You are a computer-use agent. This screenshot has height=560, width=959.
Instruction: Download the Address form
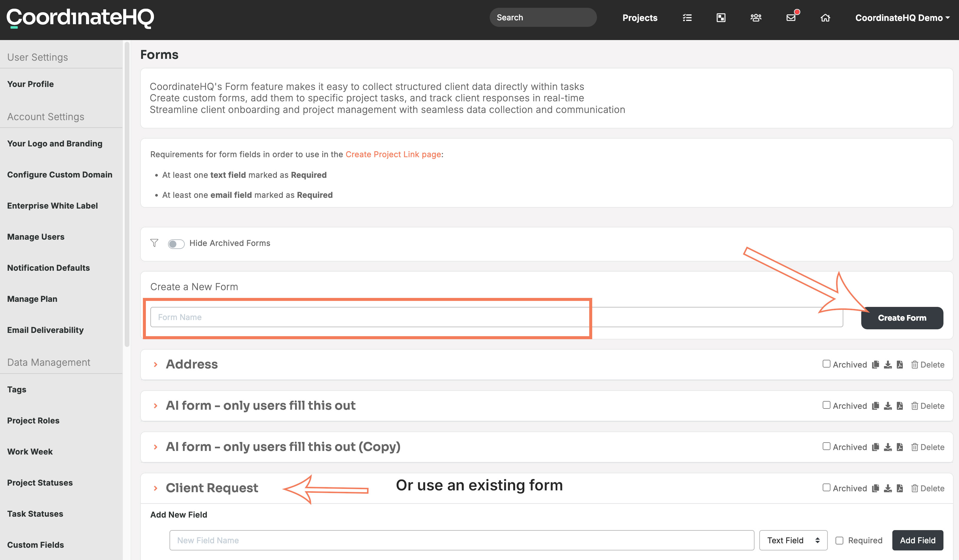coord(888,365)
